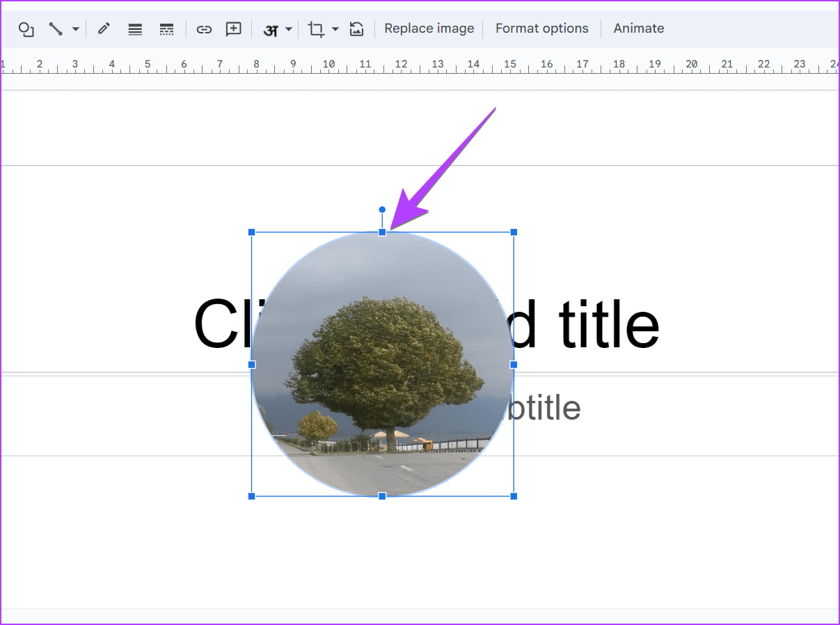This screenshot has width=840, height=625.
Task: Reset the image to original
Action: click(x=356, y=29)
